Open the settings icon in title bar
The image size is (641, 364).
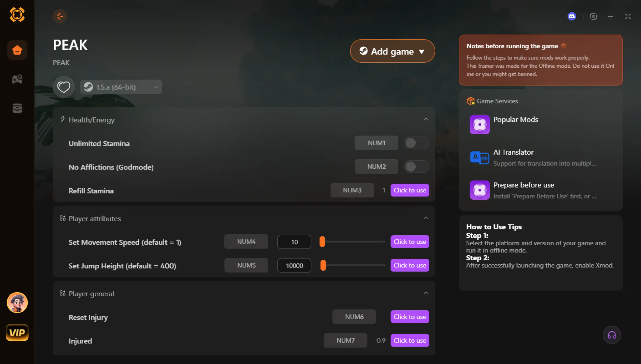click(593, 16)
